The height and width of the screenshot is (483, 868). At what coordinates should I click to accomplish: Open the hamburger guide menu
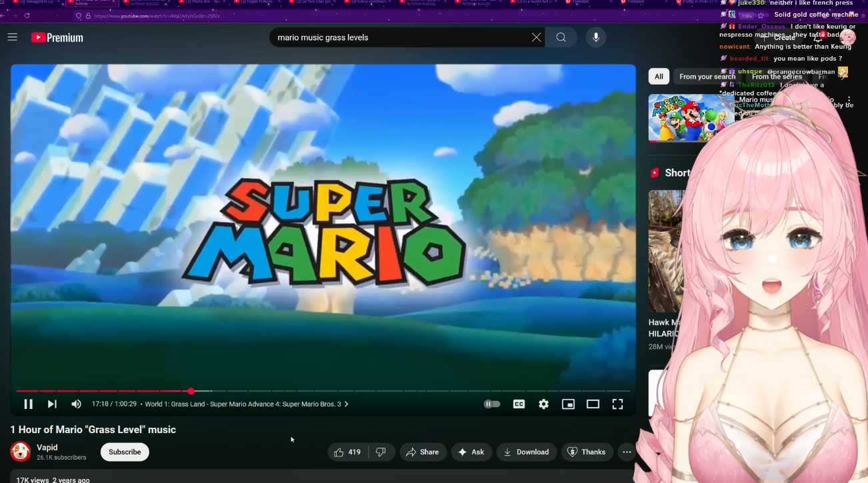(x=13, y=37)
